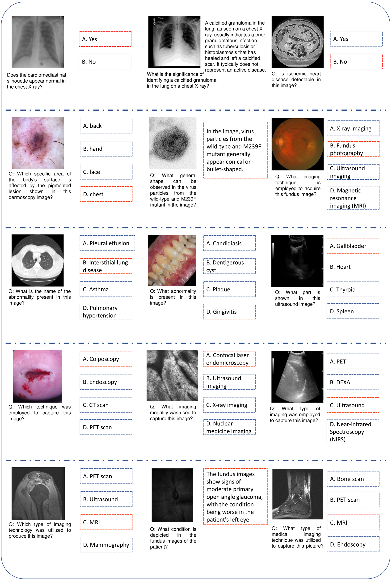Screen dimensions: 392x582
Task: Click the 'D. Spleen' answer
Action: (353, 311)
